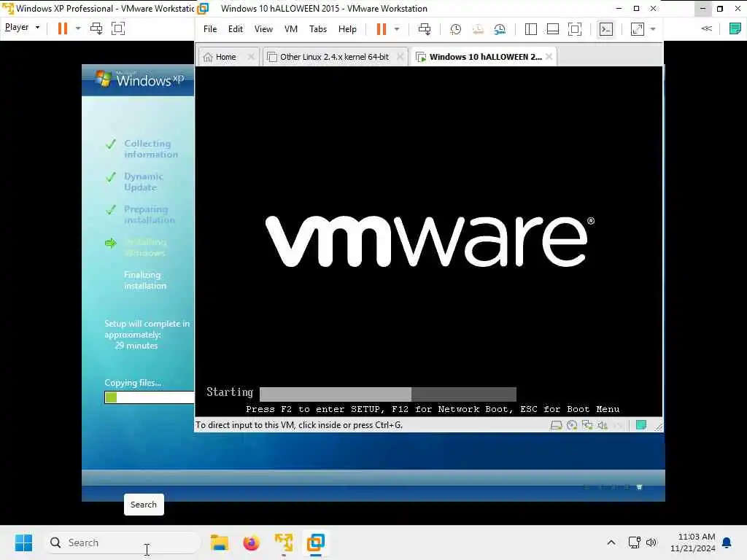The height and width of the screenshot is (560, 747).
Task: Open the clock showing 11:03 AM
Action: click(693, 542)
